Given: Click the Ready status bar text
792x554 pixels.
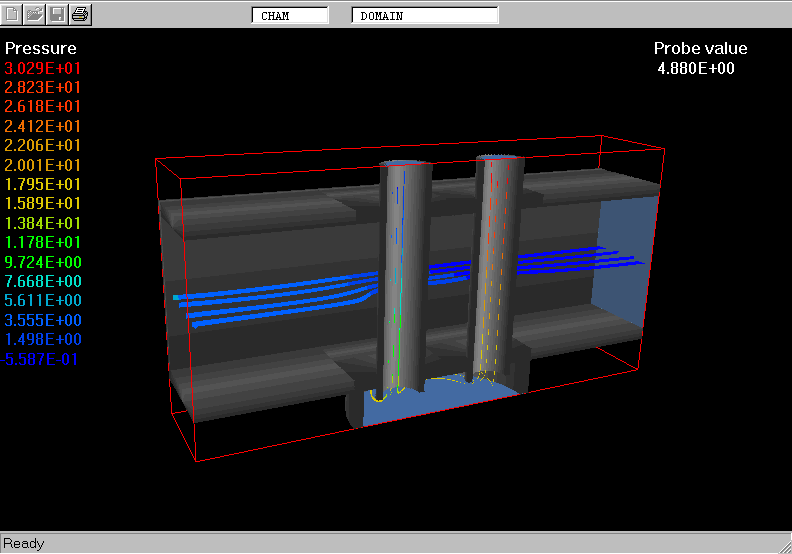Looking at the screenshot, I should (x=24, y=544).
